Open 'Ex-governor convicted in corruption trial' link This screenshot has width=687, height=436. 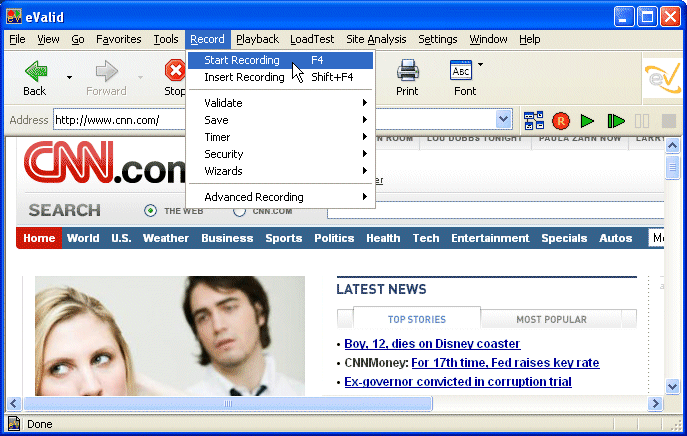click(458, 382)
